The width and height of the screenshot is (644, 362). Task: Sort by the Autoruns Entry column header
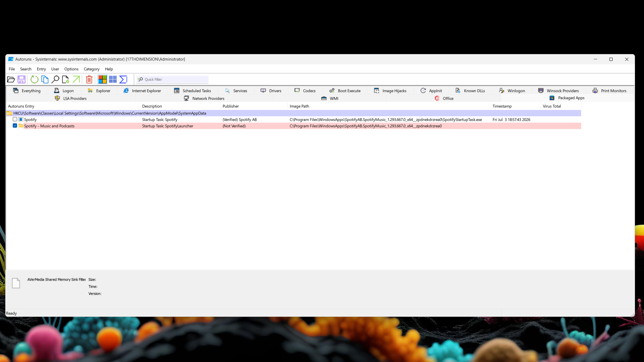(x=73, y=106)
